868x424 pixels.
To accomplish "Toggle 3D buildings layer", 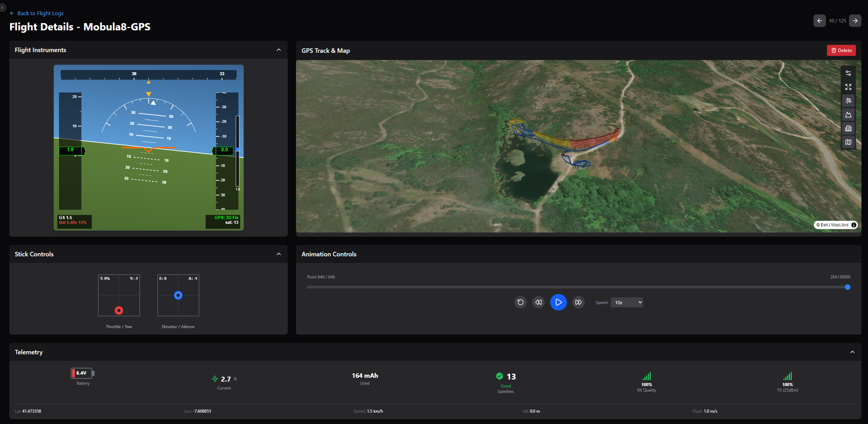I will pos(848,128).
